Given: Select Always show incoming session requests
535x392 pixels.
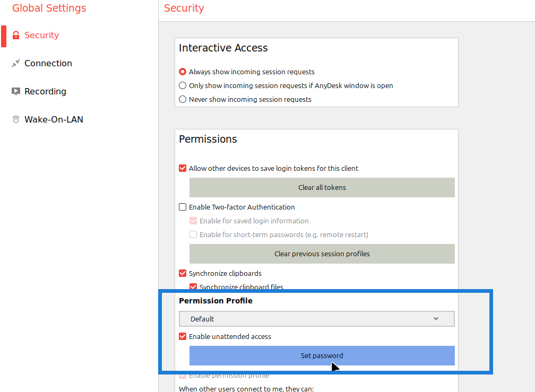Looking at the screenshot, I should tap(183, 72).
